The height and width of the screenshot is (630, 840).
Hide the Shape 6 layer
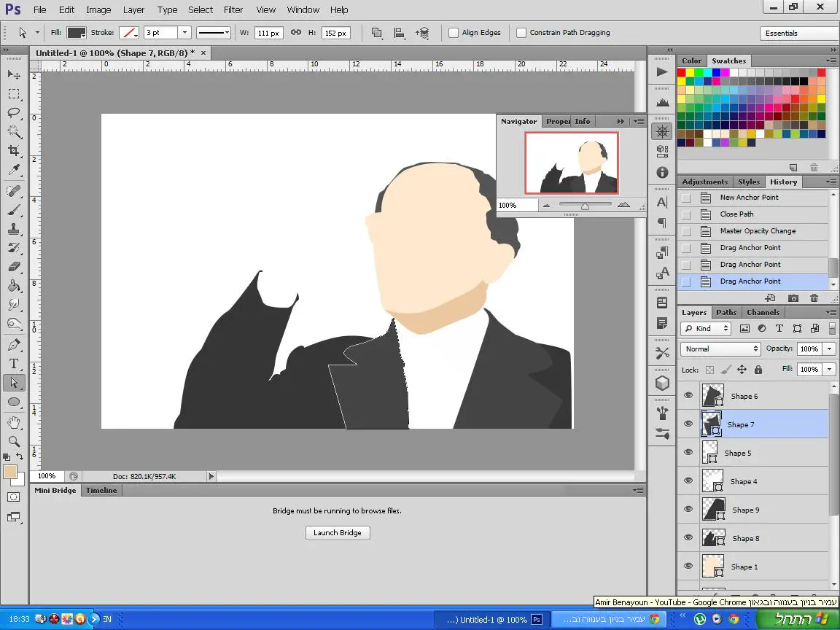point(688,395)
